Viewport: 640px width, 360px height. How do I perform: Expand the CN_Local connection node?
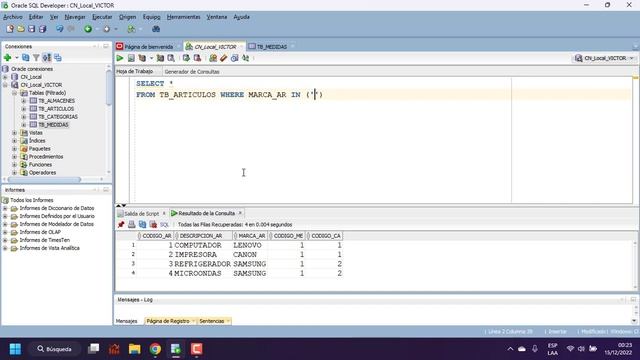click(x=5, y=77)
